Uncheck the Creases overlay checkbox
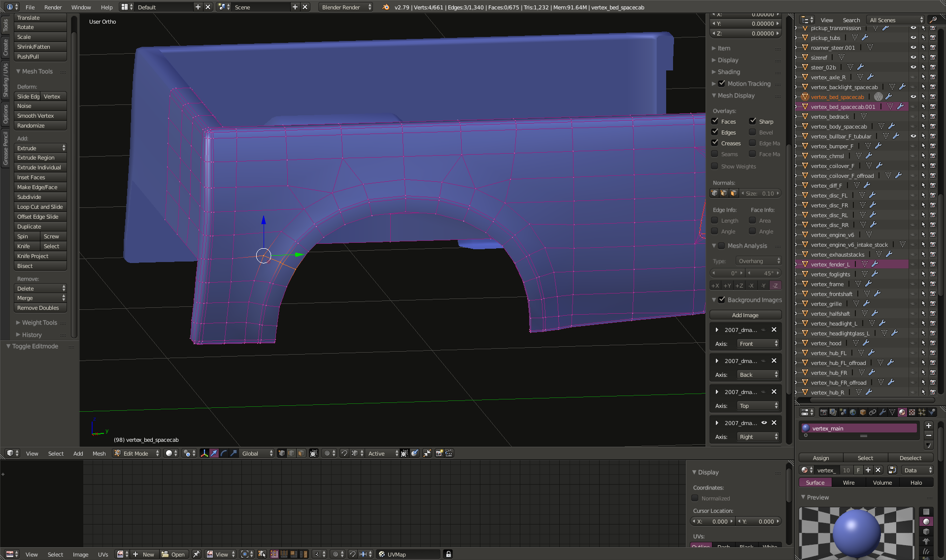Image resolution: width=946 pixels, height=560 pixels. point(714,143)
